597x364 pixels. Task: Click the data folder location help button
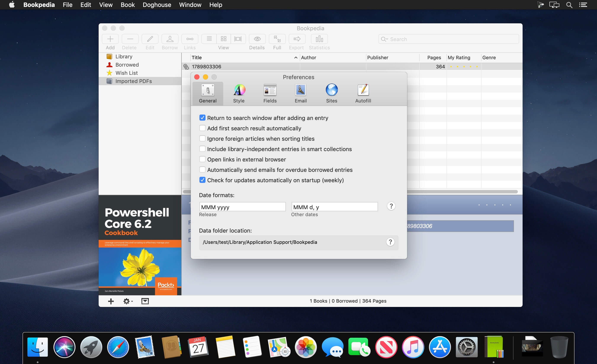(x=390, y=242)
